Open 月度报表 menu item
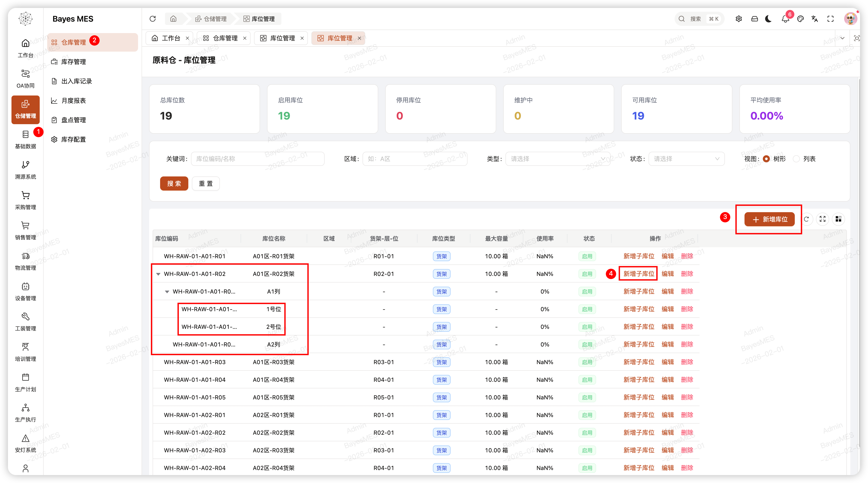868x483 pixels. tap(73, 100)
